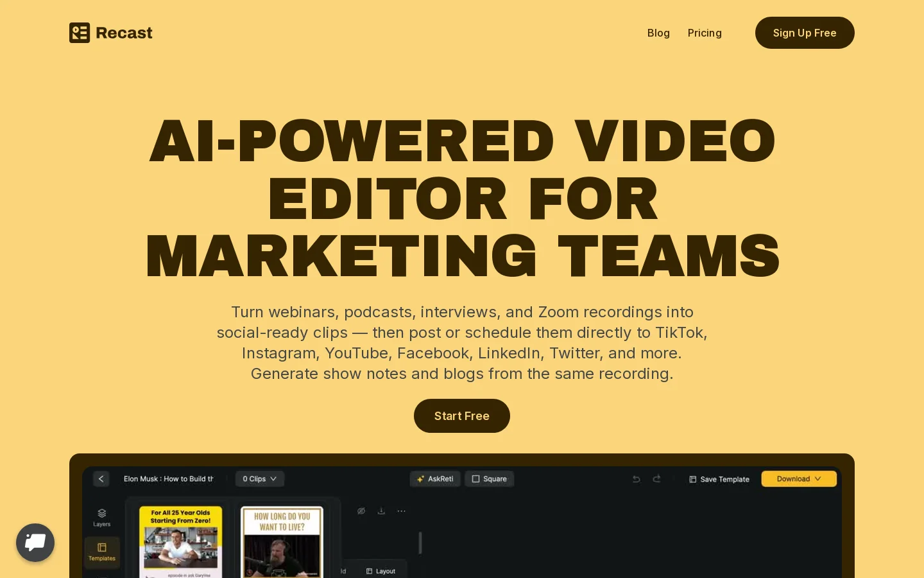Select the 'How Long Do You Want to Live' template
This screenshot has height=578, width=924.
click(x=282, y=542)
